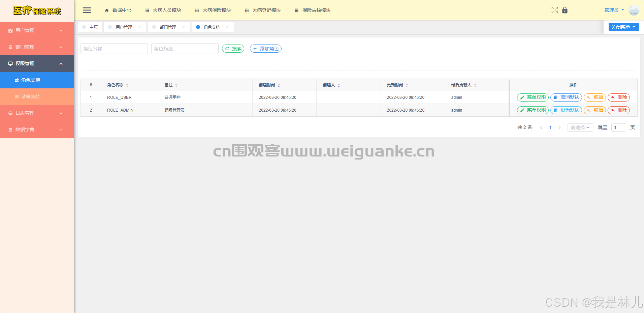Open the 请选择 page size dropdown
Screen dimensions: 644x313
pos(580,127)
